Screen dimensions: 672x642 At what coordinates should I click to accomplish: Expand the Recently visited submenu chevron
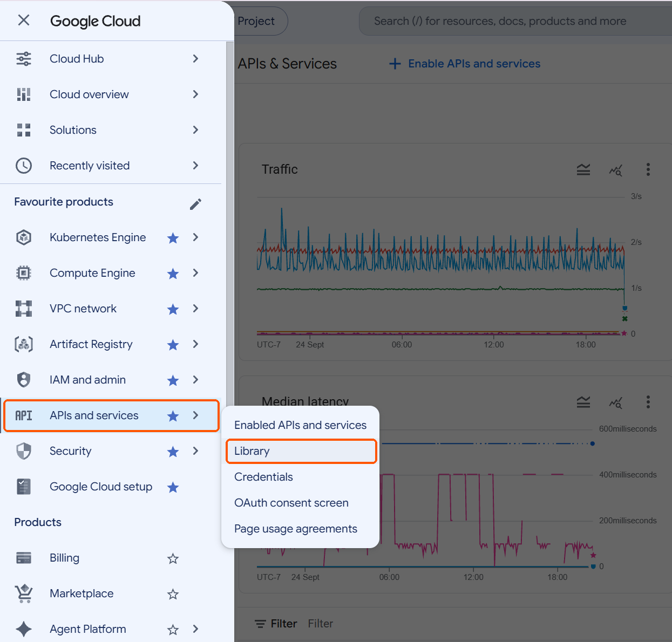195,165
